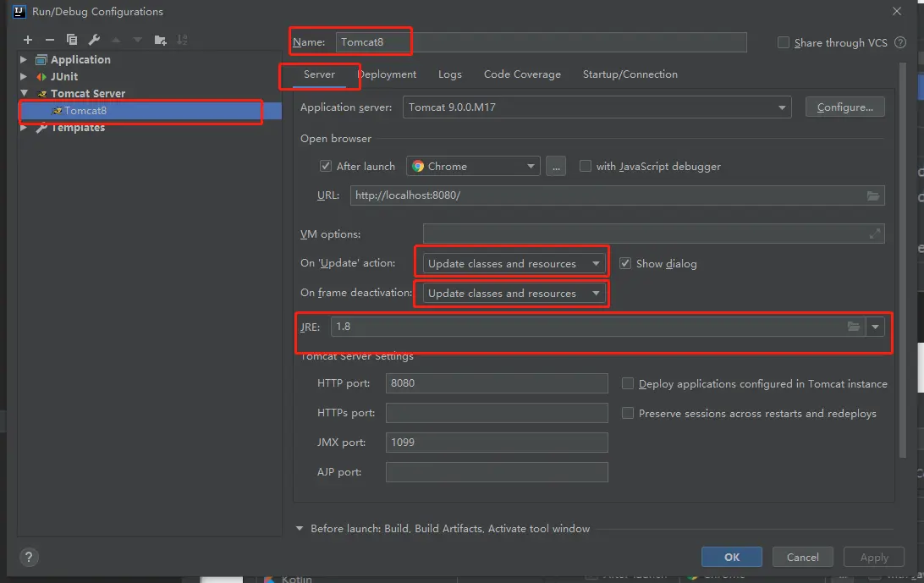The height and width of the screenshot is (583, 924).
Task: Click the AJP port field
Action: (x=497, y=471)
